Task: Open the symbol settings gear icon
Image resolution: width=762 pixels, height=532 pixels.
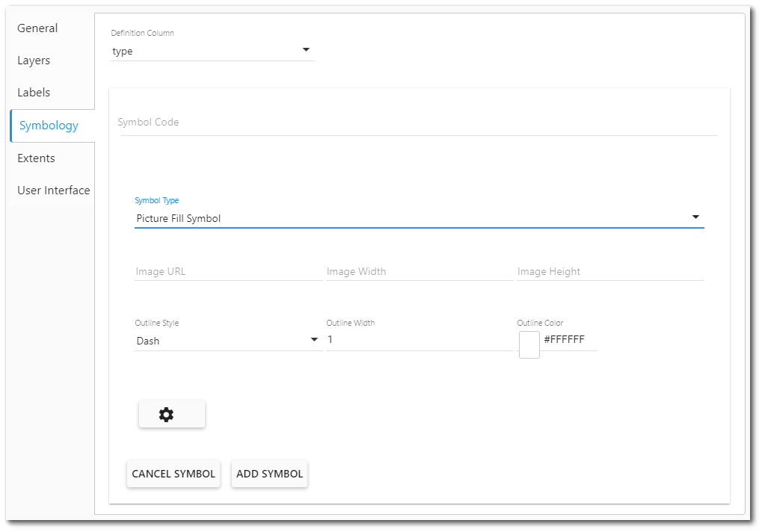Action: point(171,414)
